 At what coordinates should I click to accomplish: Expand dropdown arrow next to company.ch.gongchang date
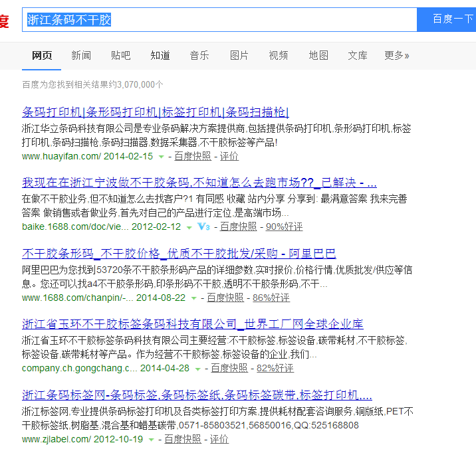coord(197,369)
